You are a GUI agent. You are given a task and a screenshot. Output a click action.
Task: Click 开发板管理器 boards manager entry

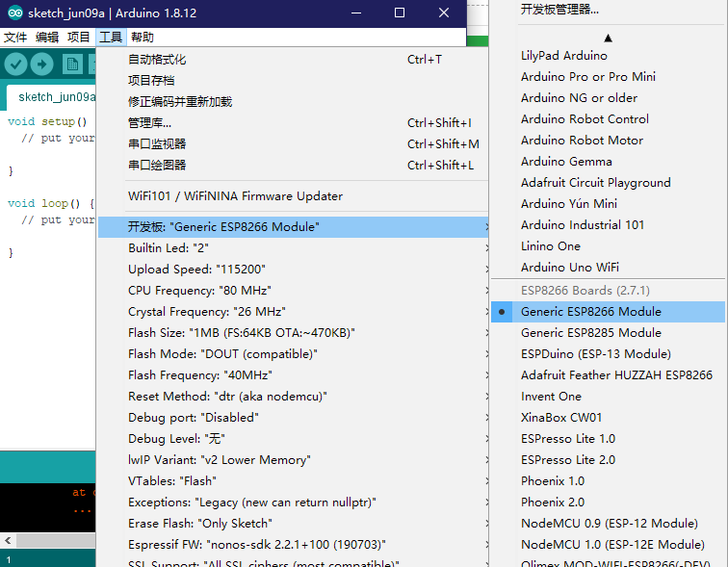559,10
